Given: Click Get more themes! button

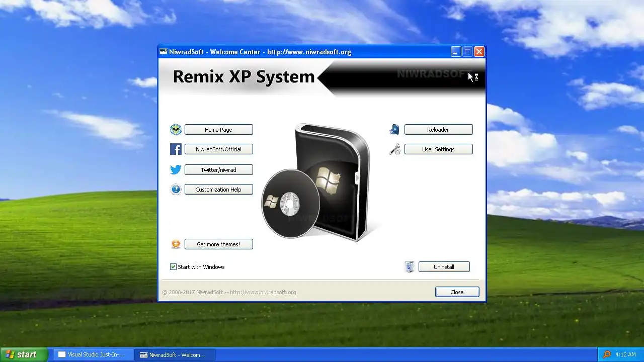Looking at the screenshot, I should [x=218, y=244].
